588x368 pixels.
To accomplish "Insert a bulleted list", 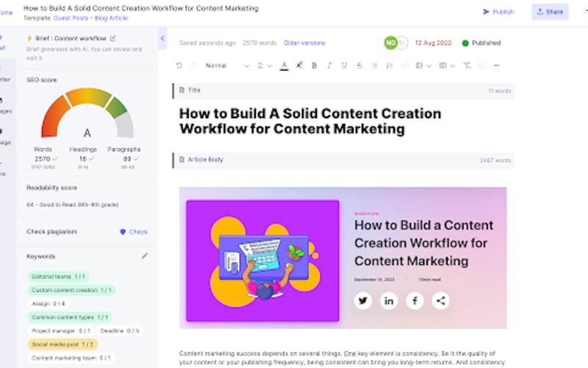I will point(374,66).
